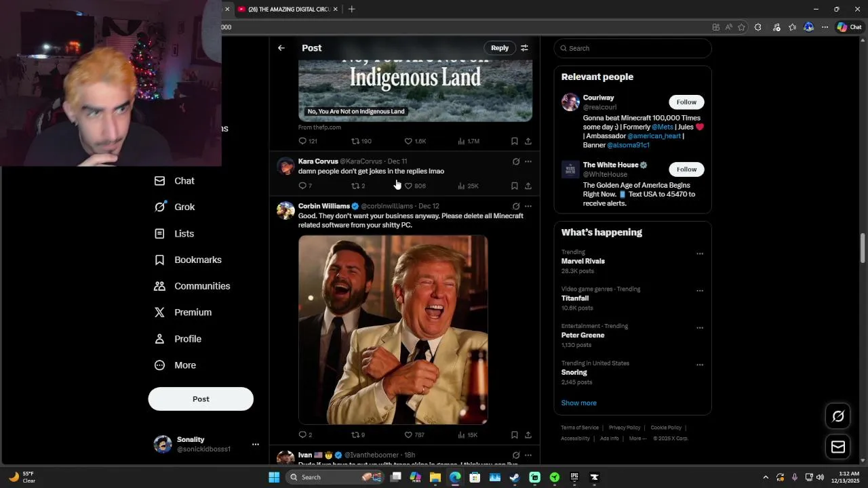Open more options for Titanfall trend

click(x=700, y=291)
